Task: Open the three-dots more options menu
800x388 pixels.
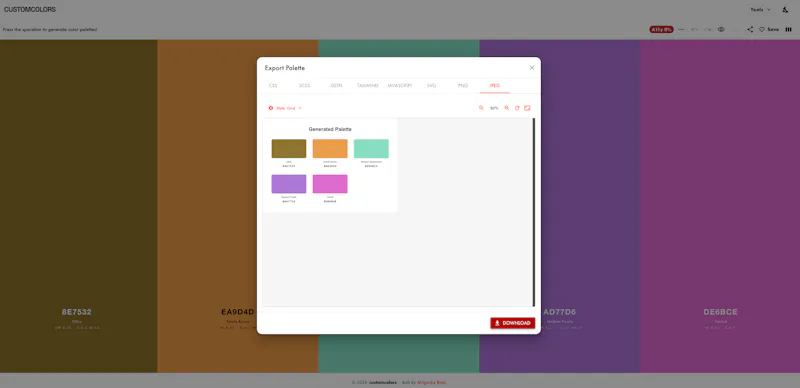Action: (x=681, y=30)
